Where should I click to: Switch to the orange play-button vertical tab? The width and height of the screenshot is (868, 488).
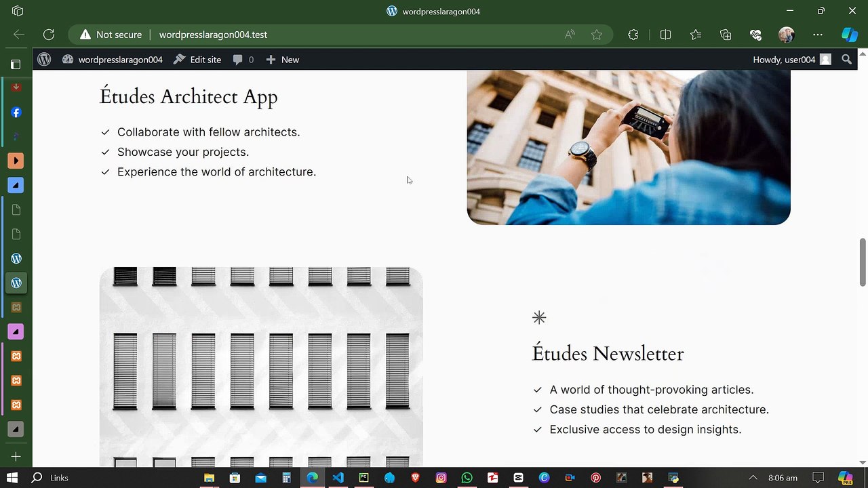[16, 161]
